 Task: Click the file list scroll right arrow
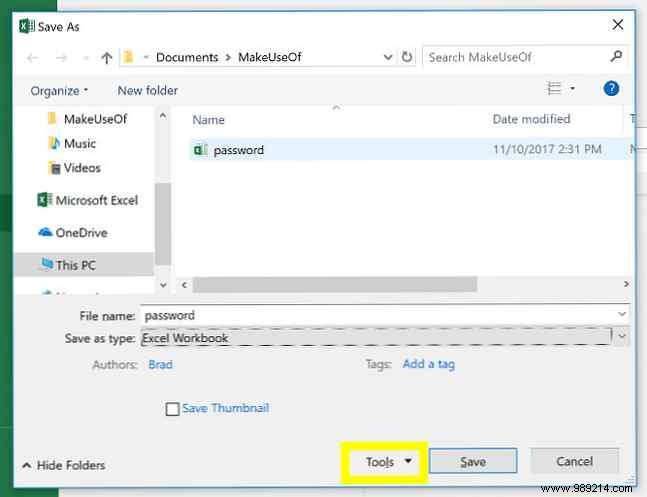[x=626, y=284]
